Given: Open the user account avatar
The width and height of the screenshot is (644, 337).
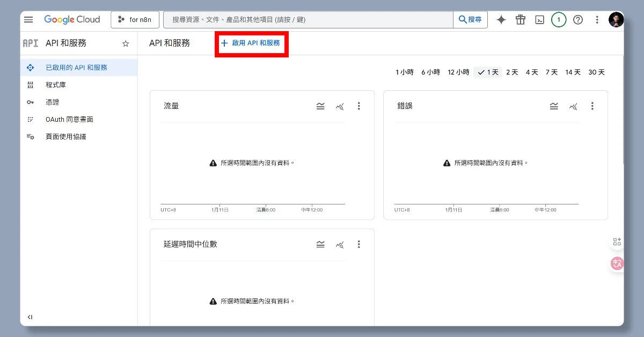Looking at the screenshot, I should (x=616, y=20).
